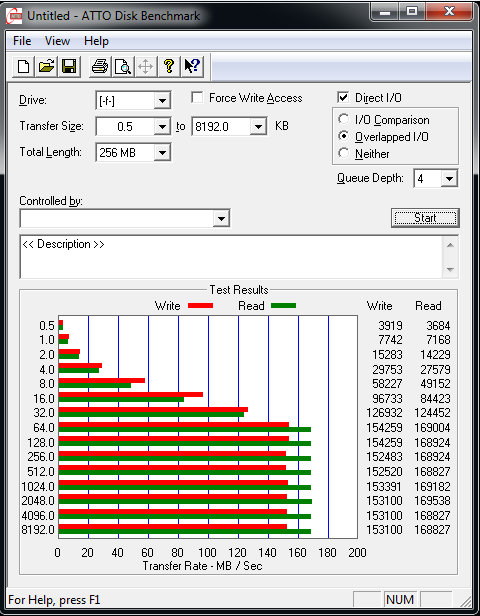Open the View menu
This screenshot has height=616, width=480.
[x=57, y=41]
